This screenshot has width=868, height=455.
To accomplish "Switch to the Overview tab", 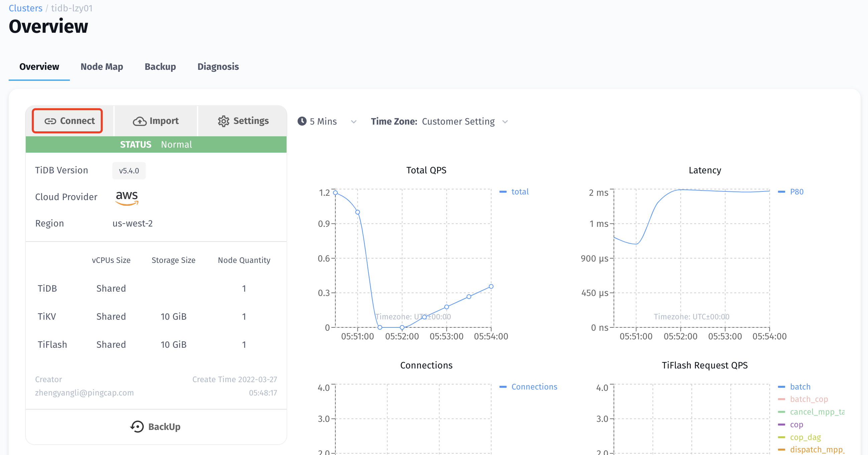I will [39, 66].
